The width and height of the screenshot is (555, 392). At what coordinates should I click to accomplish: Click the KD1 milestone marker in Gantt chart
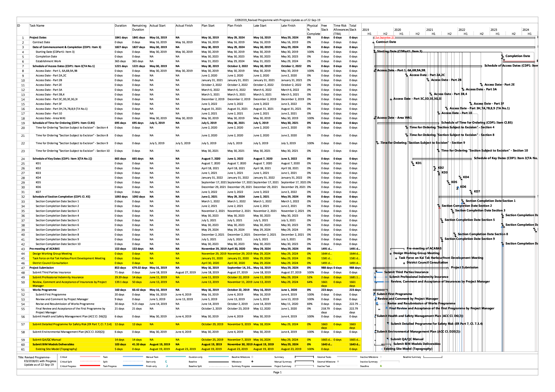point(413,164)
